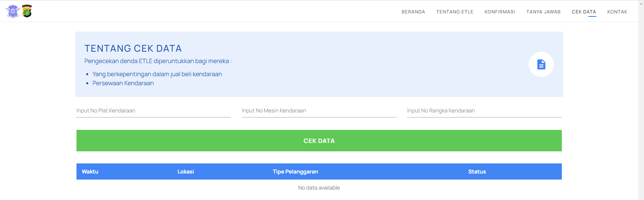Select CEK DATA in the navigation bar
Image resolution: width=644 pixels, height=200 pixels.
[x=584, y=12]
